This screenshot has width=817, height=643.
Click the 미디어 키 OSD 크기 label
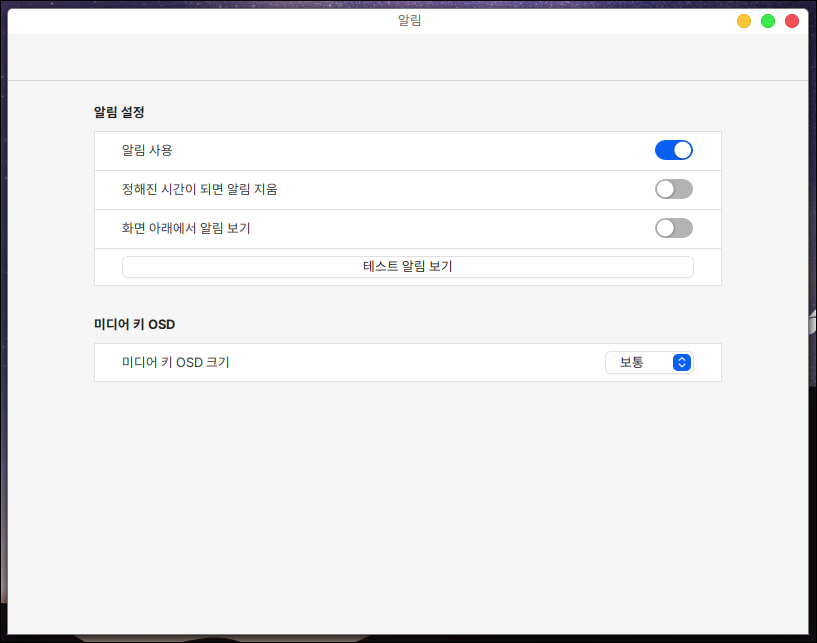click(x=175, y=362)
